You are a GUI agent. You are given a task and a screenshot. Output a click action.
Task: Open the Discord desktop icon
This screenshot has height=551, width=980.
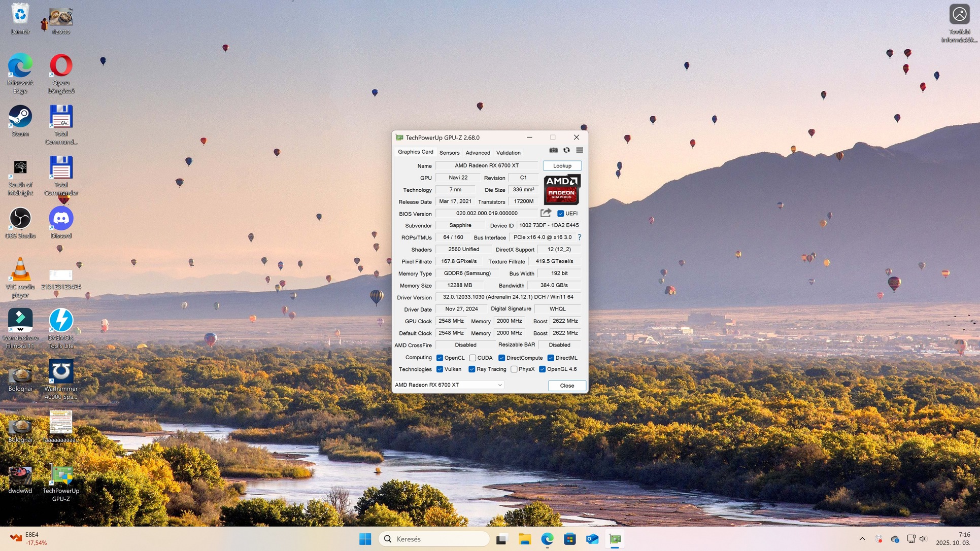point(61,219)
